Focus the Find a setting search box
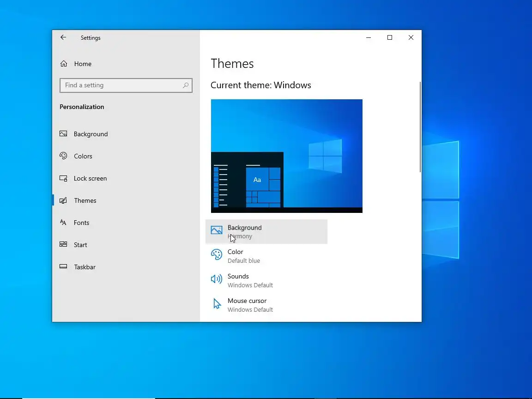 point(126,85)
